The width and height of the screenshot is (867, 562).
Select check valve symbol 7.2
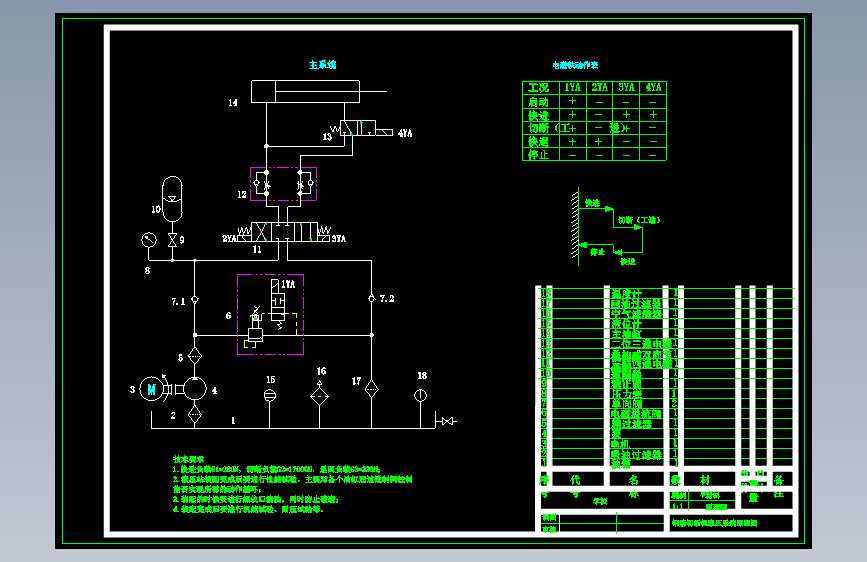pyautogui.click(x=372, y=298)
